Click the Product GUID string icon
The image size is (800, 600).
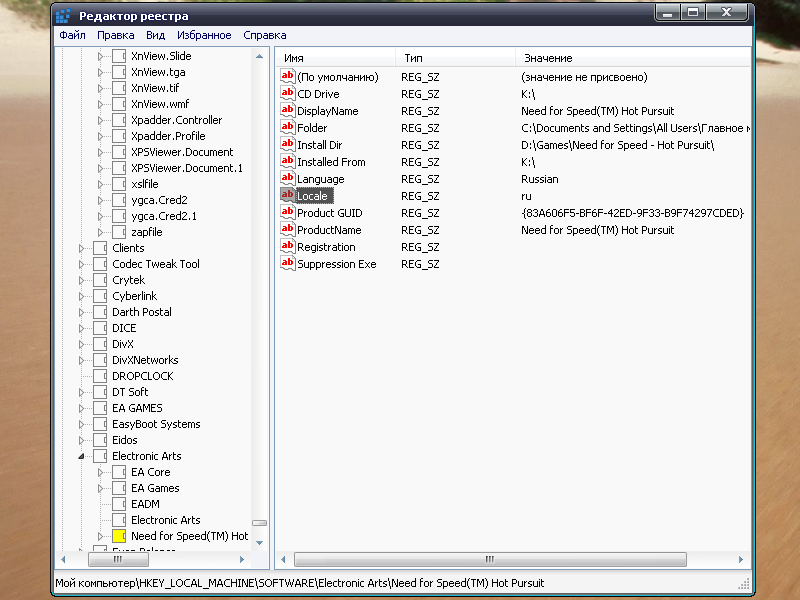[287, 212]
